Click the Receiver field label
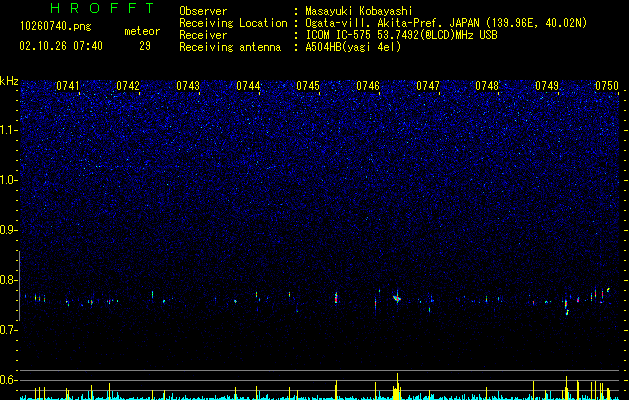Image resolution: width=629 pixels, height=400 pixels. (203, 35)
